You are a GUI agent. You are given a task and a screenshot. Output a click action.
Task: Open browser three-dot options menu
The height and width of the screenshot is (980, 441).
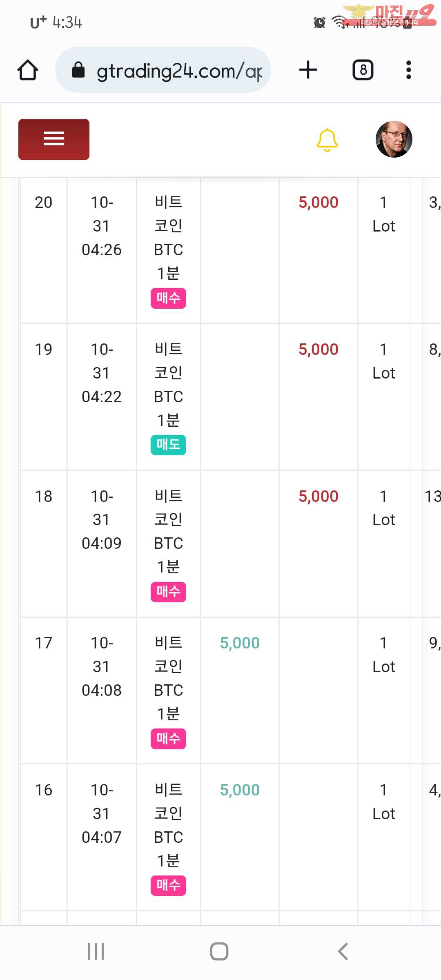pyautogui.click(x=408, y=70)
